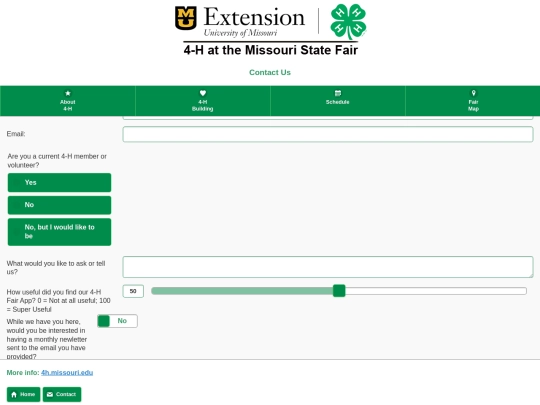Click the Contact button in footer
540x405 pixels.
pos(62,394)
